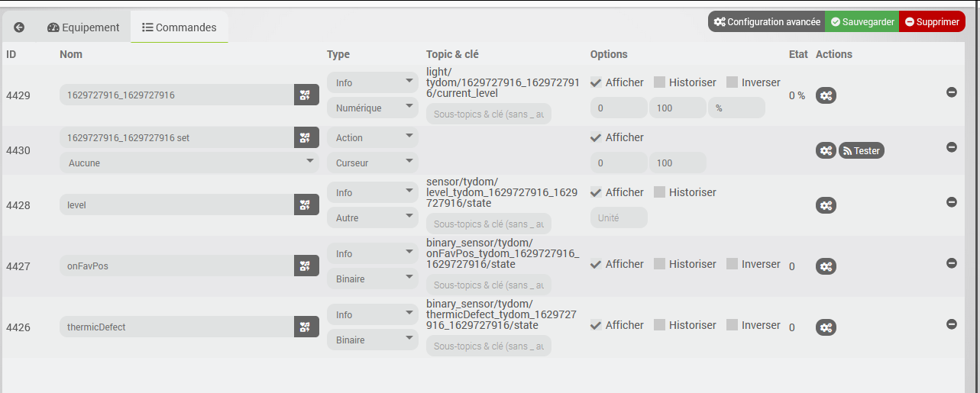Enable Historiser for the level command
Viewport: 980px width, 393px height.
click(x=659, y=192)
